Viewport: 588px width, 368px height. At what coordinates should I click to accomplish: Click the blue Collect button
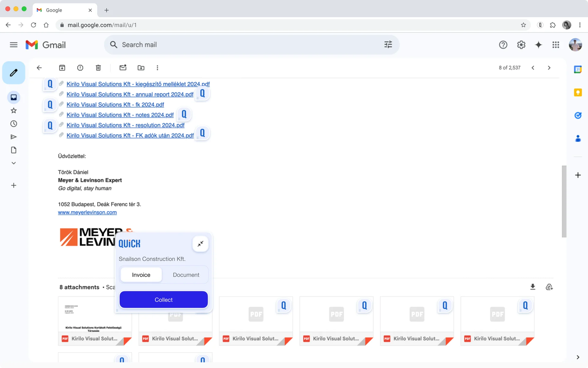[x=164, y=300]
